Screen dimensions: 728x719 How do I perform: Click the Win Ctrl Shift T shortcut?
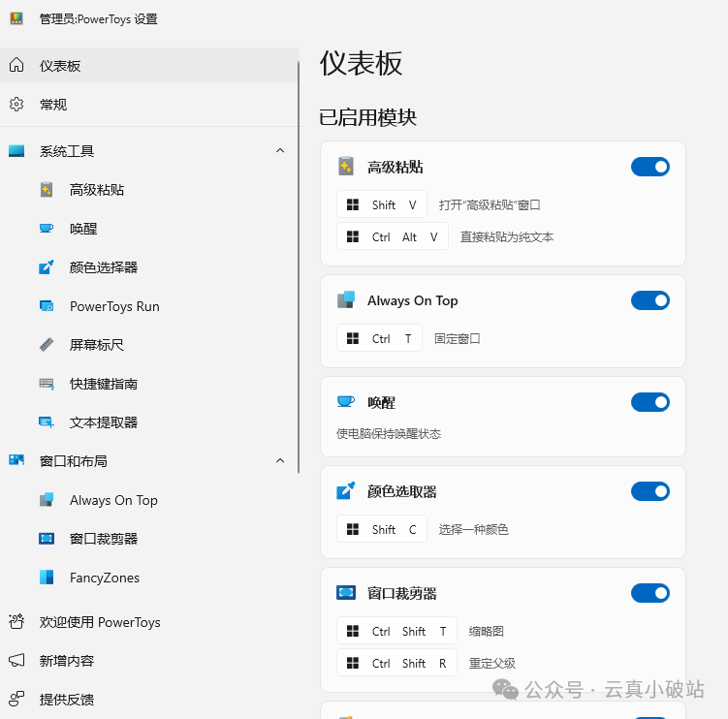396,631
